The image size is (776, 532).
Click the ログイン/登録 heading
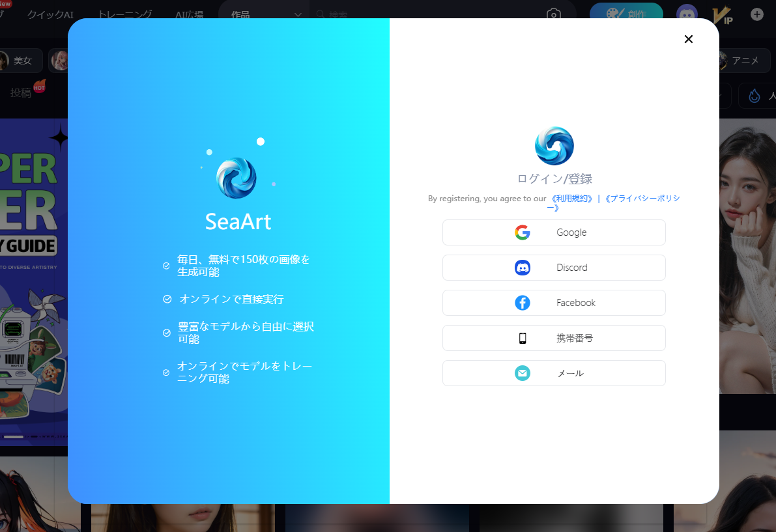pyautogui.click(x=554, y=178)
